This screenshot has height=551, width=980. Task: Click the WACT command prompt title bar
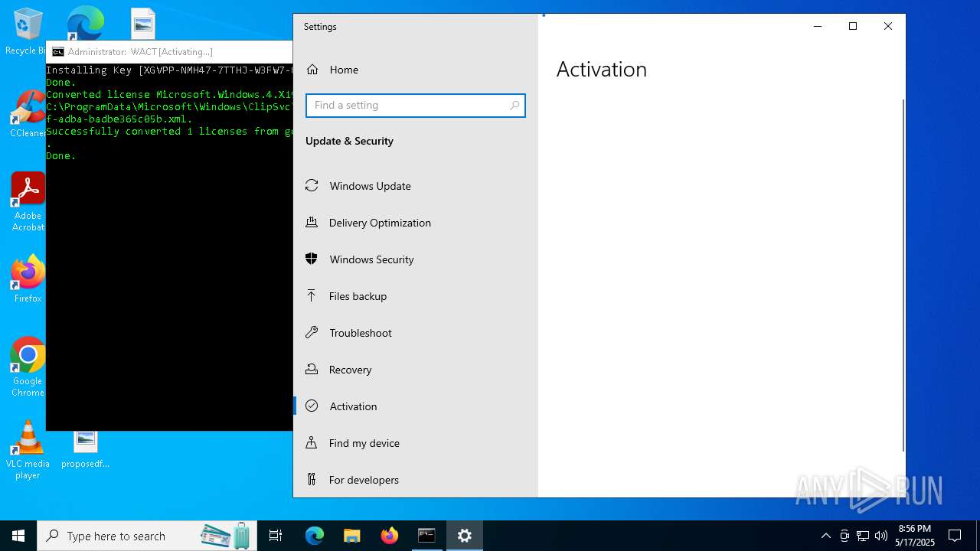pyautogui.click(x=170, y=52)
